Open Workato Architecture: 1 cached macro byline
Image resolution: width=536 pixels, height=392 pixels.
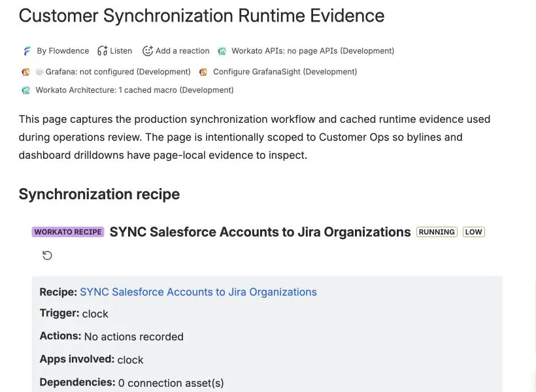coord(135,90)
